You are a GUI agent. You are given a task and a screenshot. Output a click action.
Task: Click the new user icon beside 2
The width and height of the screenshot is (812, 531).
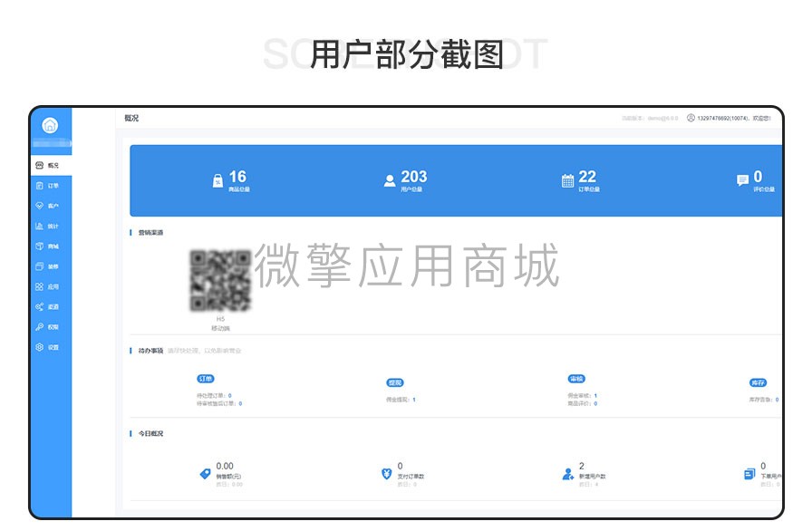[567, 474]
